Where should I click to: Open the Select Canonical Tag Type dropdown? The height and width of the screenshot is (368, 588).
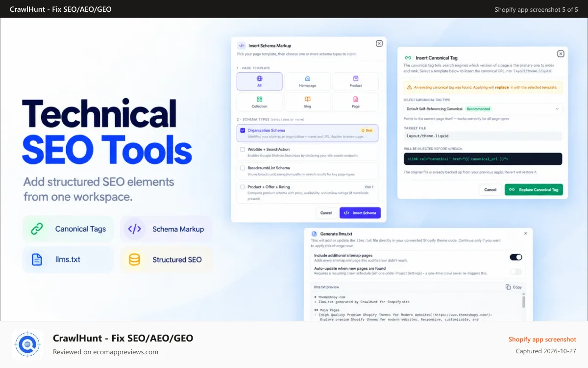pos(483,109)
